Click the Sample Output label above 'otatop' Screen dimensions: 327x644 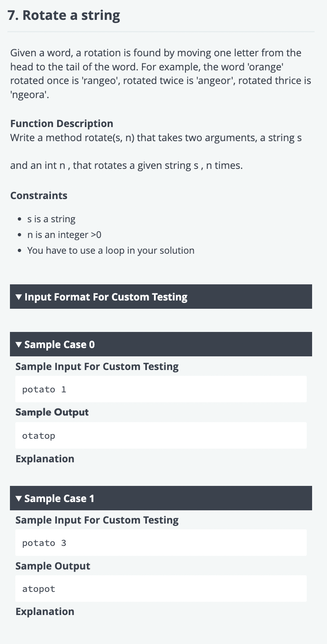coord(52,412)
